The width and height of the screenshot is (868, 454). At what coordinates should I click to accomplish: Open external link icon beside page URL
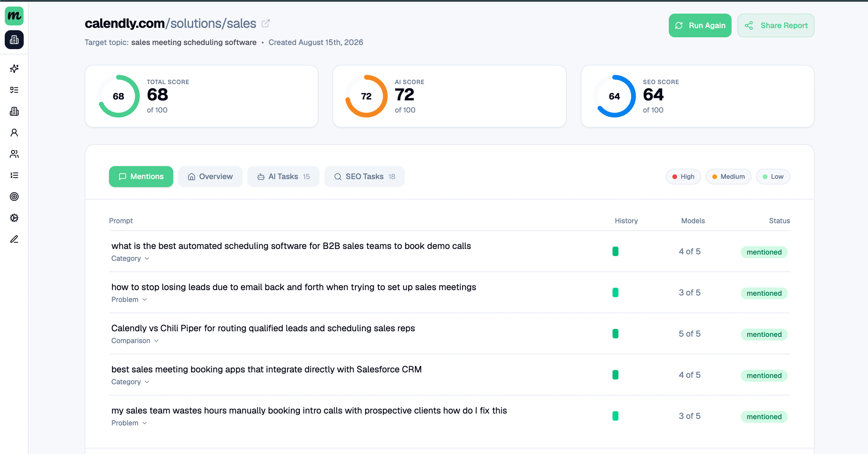266,23
